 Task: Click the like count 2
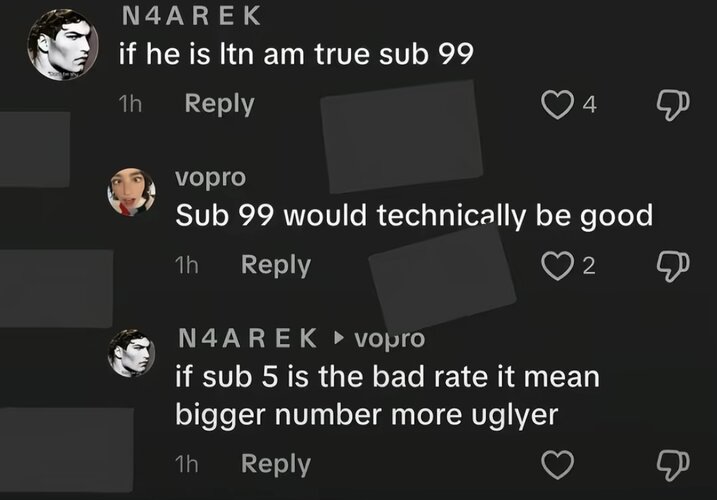tap(589, 265)
